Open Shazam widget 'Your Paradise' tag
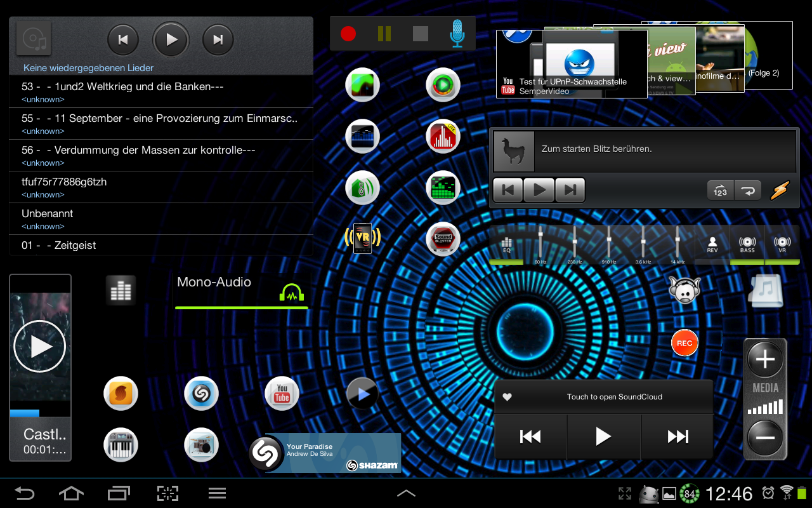This screenshot has height=508, width=812. tap(325, 453)
